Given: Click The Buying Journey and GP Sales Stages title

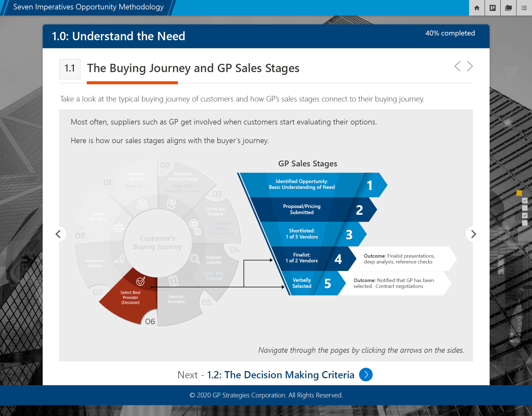Looking at the screenshot, I should 193,68.
